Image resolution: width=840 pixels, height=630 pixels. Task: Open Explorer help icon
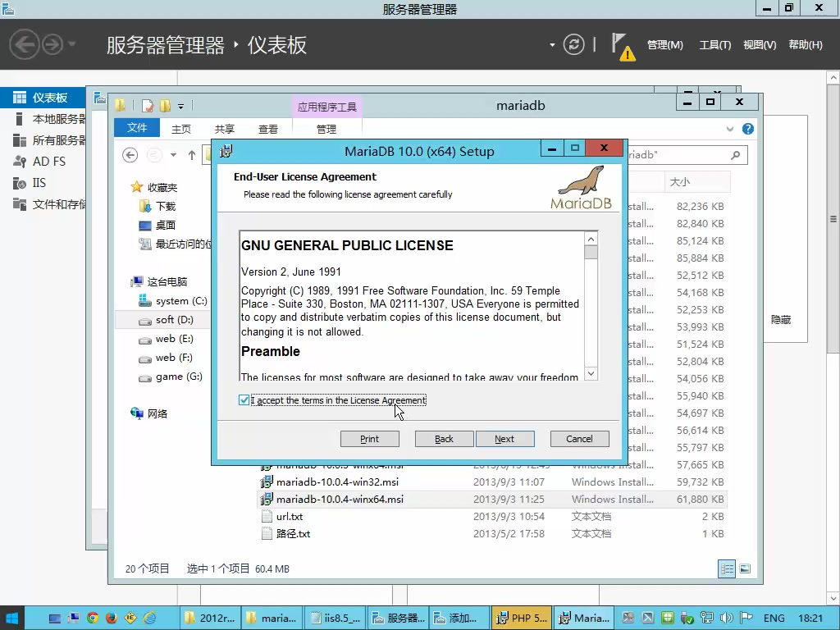pos(748,129)
